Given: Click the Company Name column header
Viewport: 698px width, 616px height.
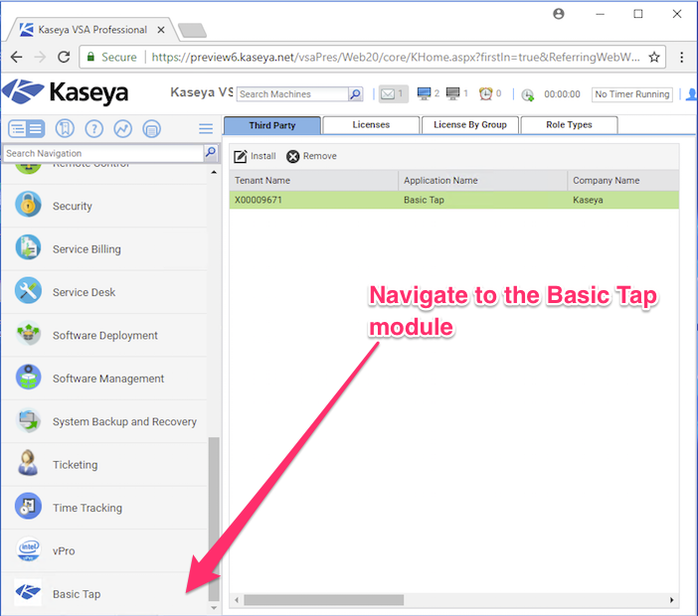Looking at the screenshot, I should point(623,180).
